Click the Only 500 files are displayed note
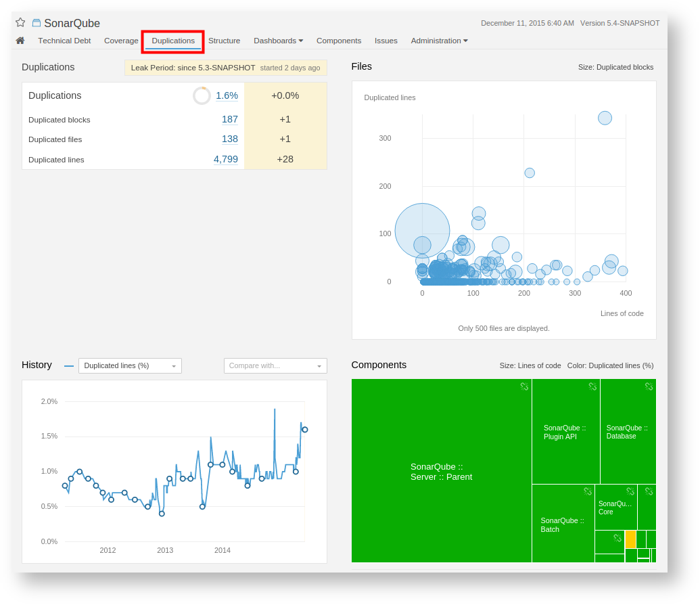This screenshot has height=605, width=700. pyautogui.click(x=504, y=328)
